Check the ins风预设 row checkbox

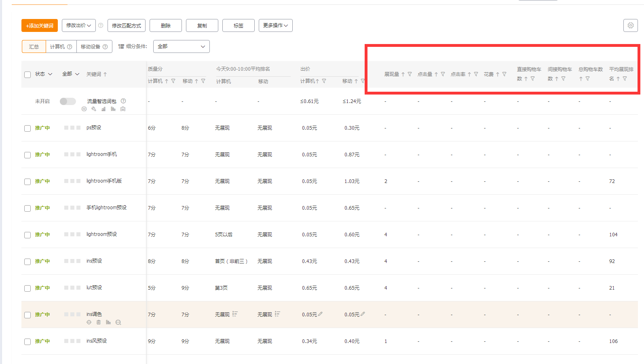click(x=27, y=342)
